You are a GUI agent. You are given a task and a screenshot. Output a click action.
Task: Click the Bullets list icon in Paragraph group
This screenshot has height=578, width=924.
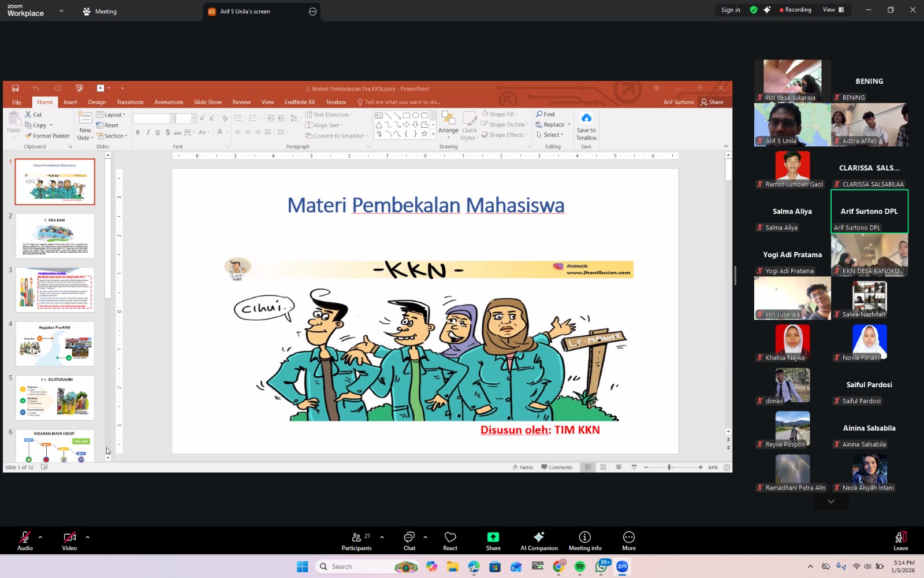tap(239, 118)
